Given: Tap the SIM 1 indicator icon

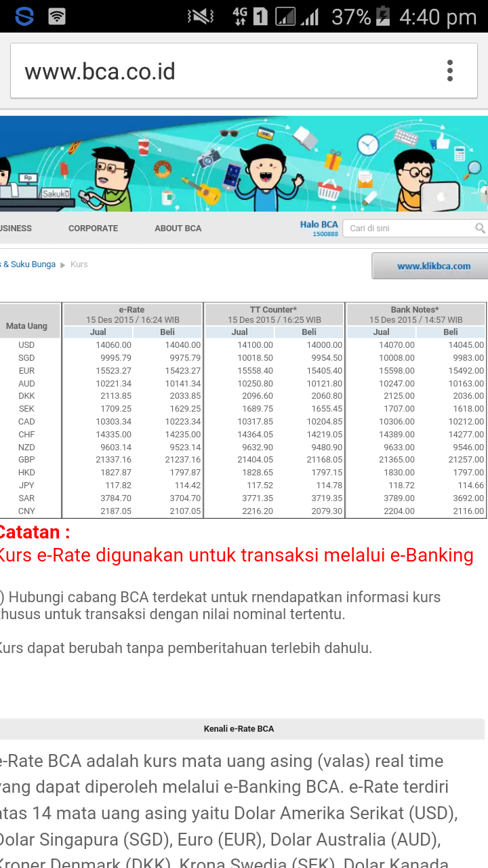Looking at the screenshot, I should [260, 16].
